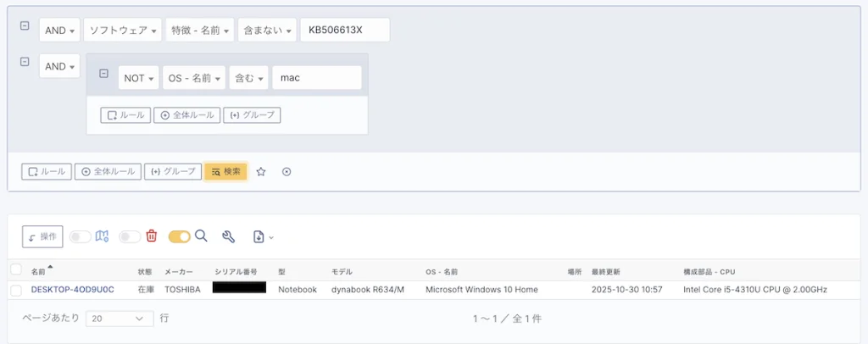Screen dimensions: 868x344
Task: Check the row checkbox for DESKTOP-4OD9U0C
Action: click(x=16, y=291)
